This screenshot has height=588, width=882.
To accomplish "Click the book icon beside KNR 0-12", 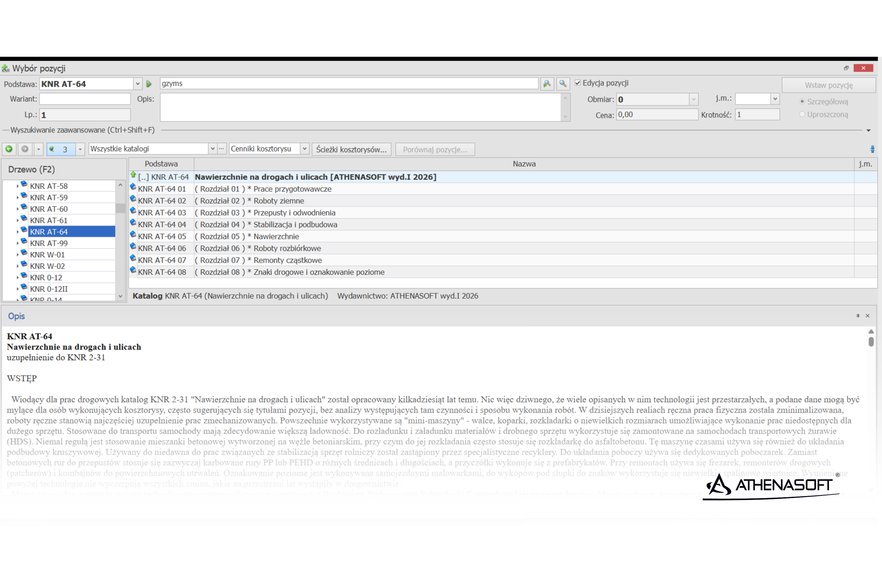I will tap(24, 276).
